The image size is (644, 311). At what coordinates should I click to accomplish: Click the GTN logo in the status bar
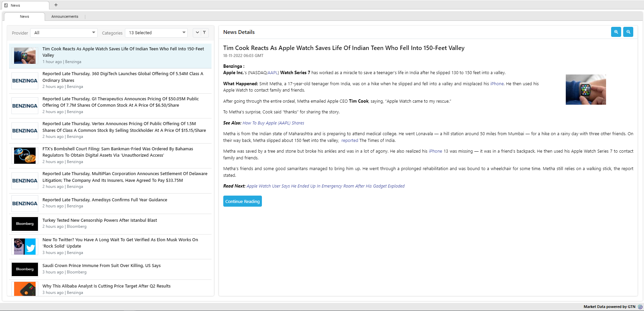640,307
